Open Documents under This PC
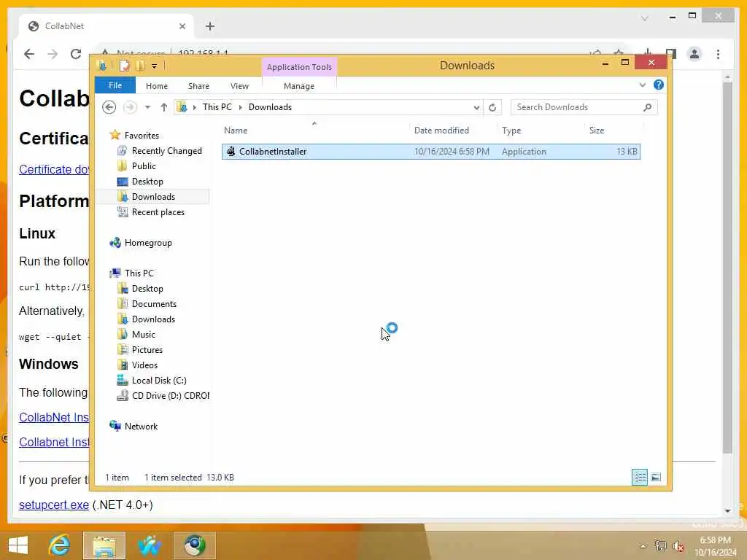 pos(154,304)
